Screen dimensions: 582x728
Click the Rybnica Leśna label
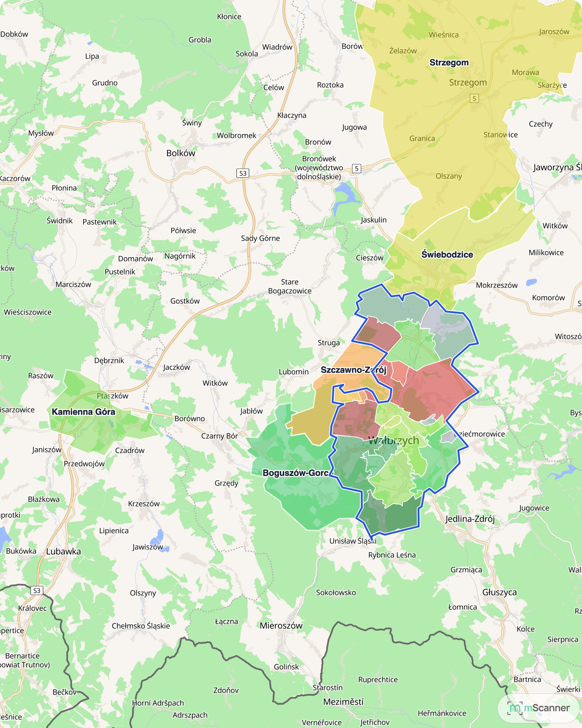tap(392, 555)
